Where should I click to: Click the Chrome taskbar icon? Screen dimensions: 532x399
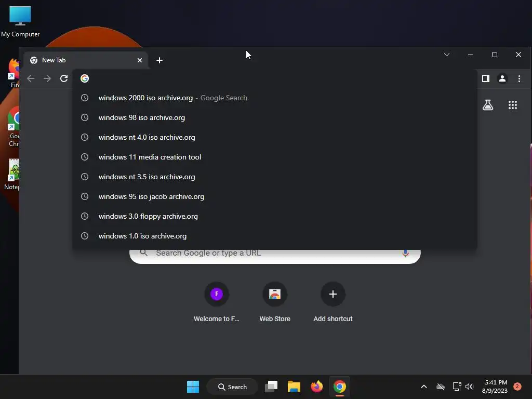click(x=340, y=387)
